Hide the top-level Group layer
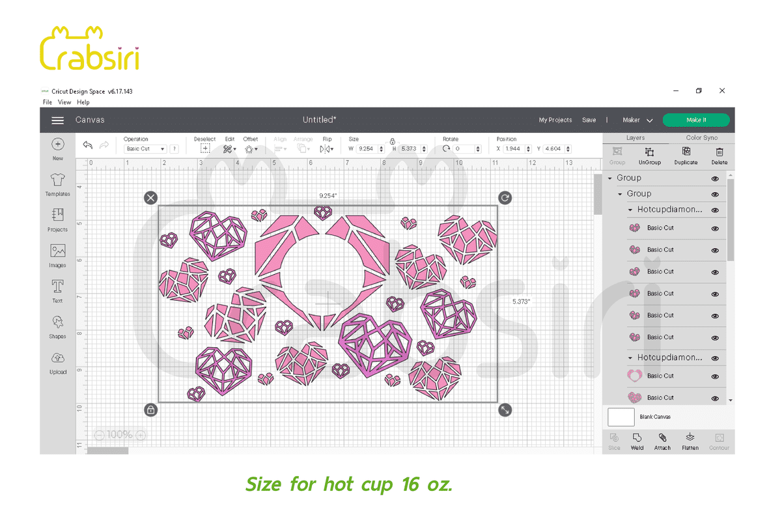The image size is (769, 532). (x=715, y=178)
